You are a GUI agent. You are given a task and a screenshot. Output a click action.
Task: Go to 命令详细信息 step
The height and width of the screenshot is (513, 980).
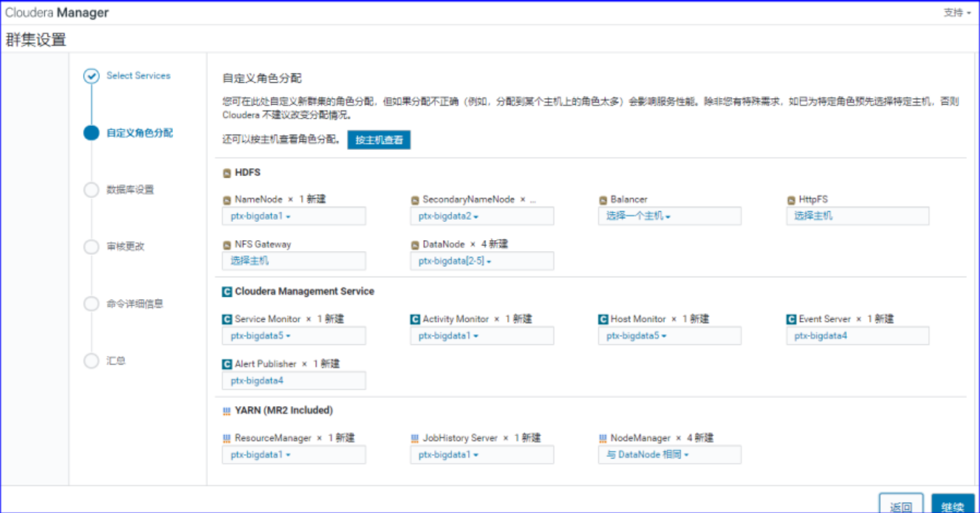coord(134,303)
